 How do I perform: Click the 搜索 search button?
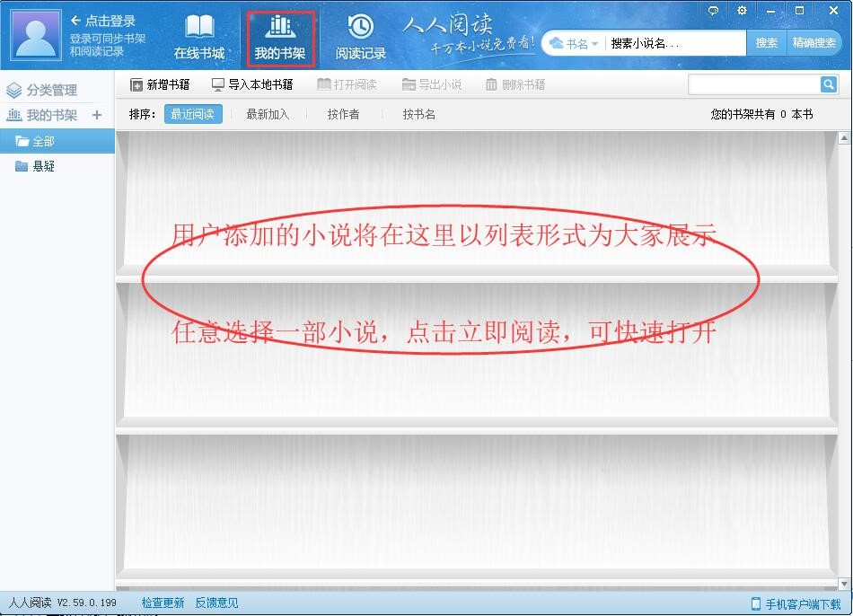766,43
